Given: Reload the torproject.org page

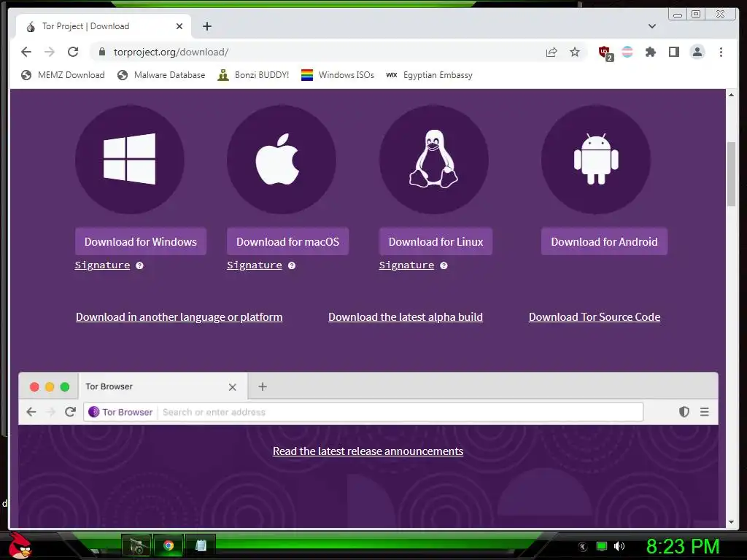Looking at the screenshot, I should (73, 52).
